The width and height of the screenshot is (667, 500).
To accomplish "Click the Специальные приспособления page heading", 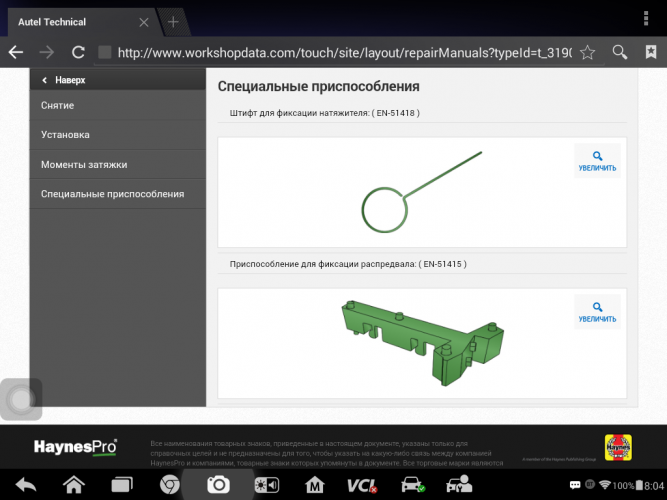I will [319, 86].
